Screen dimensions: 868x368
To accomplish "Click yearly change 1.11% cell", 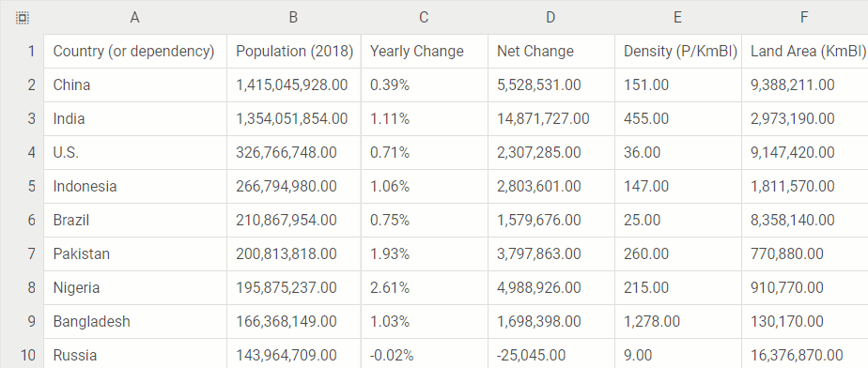I will pyautogui.click(x=424, y=119).
